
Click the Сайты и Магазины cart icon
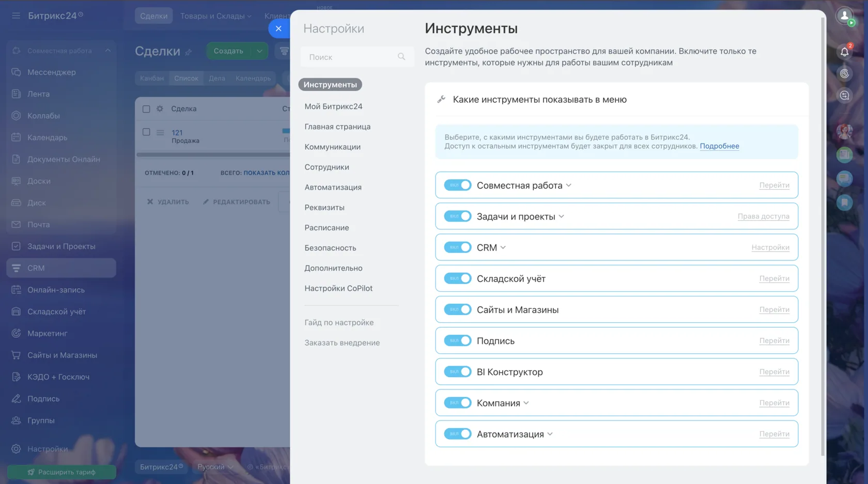point(16,355)
